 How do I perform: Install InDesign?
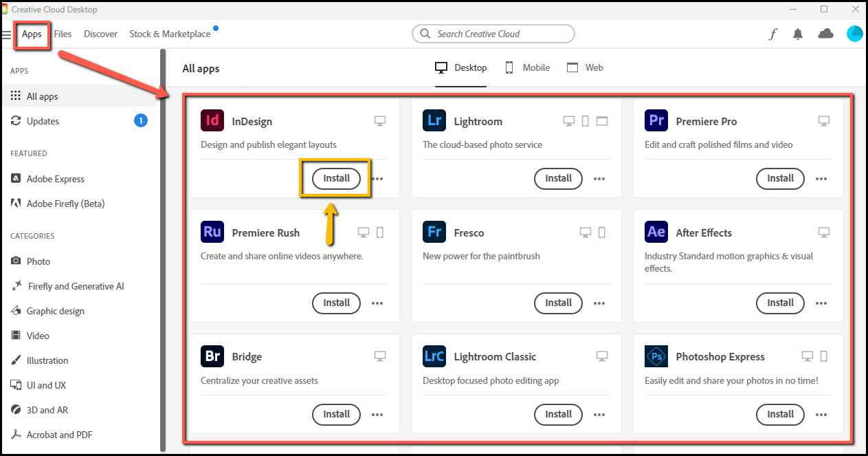tap(337, 178)
